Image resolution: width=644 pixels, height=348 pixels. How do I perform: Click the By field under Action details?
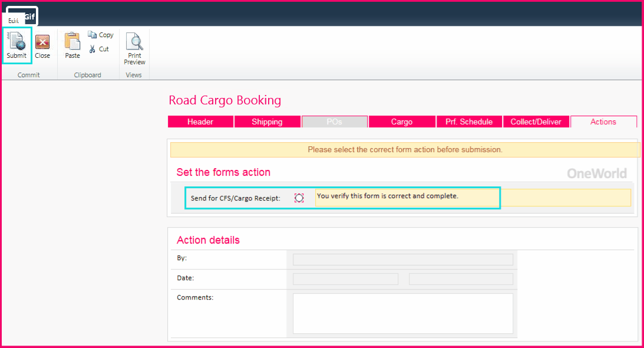pos(403,259)
